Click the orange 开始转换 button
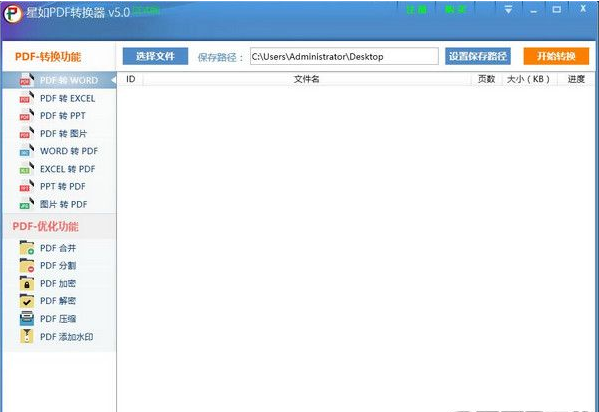The width and height of the screenshot is (599, 412). (556, 56)
